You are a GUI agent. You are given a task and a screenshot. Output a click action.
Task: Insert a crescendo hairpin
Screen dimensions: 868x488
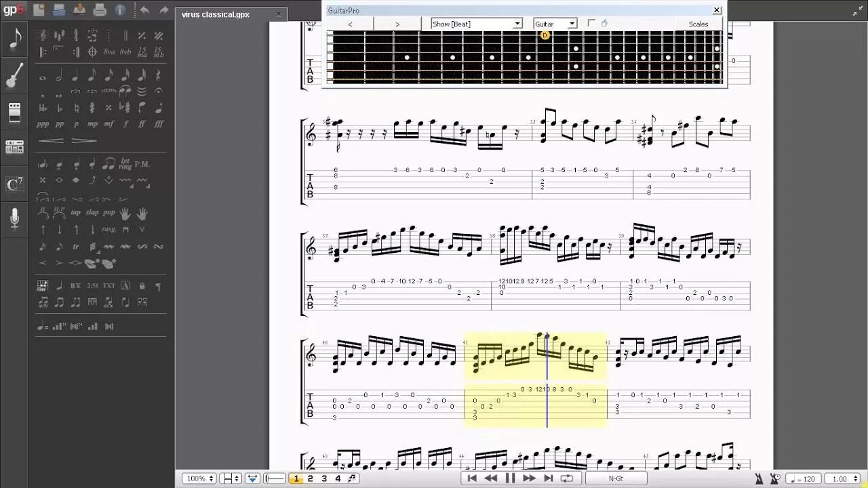(x=51, y=140)
